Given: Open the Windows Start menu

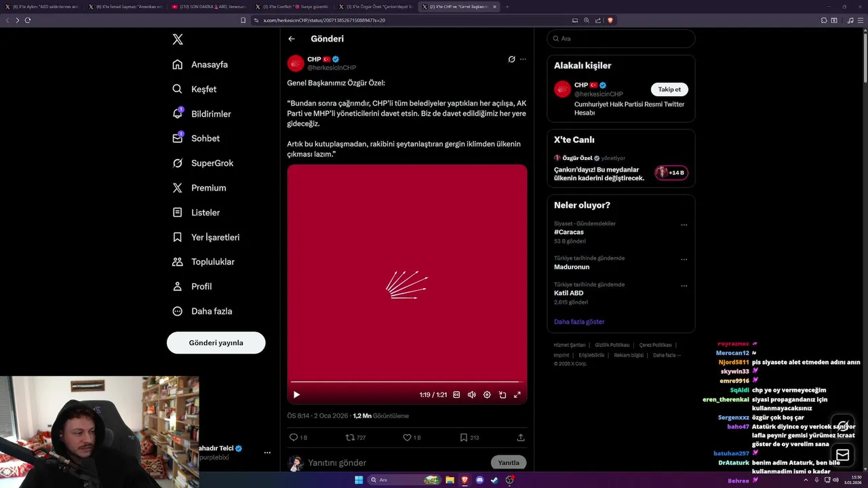Looking at the screenshot, I should point(359,480).
